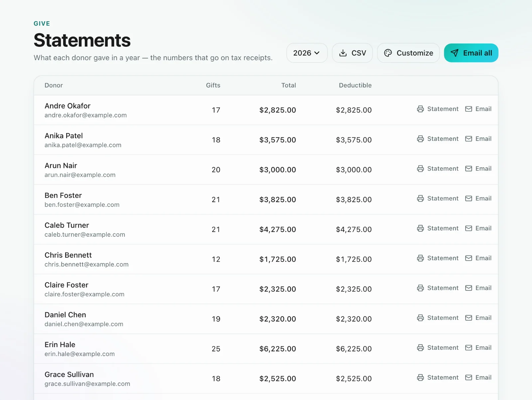Open the Customize options
The height and width of the screenshot is (400, 532).
(408, 53)
